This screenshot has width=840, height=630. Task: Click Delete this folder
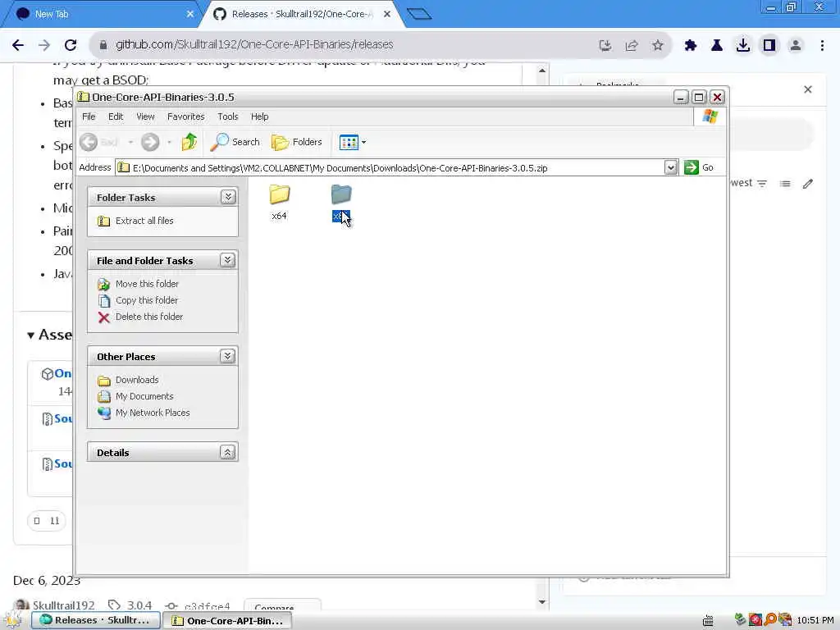point(149,317)
